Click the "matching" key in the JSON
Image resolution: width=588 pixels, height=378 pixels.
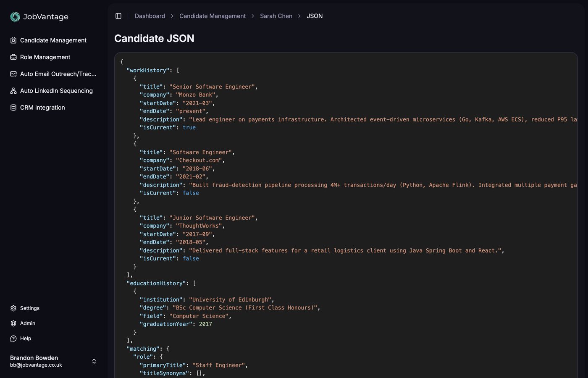pos(143,349)
